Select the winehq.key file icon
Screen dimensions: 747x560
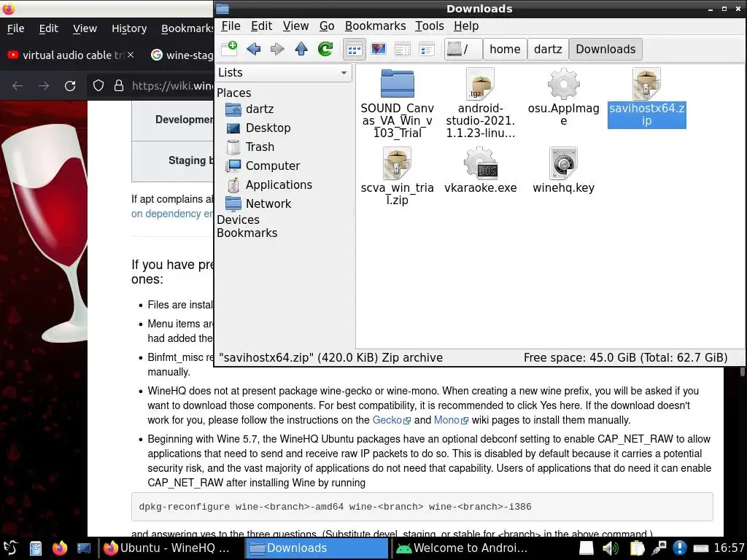[564, 163]
